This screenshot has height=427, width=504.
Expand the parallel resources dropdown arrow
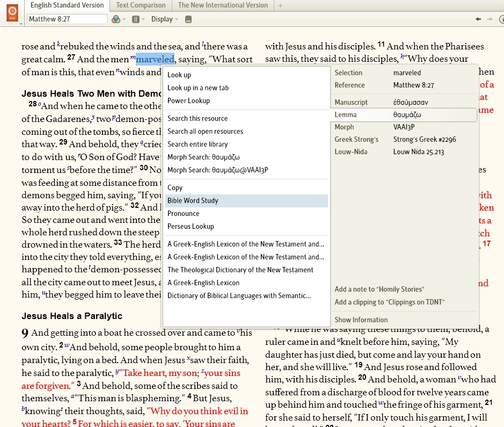[143, 19]
